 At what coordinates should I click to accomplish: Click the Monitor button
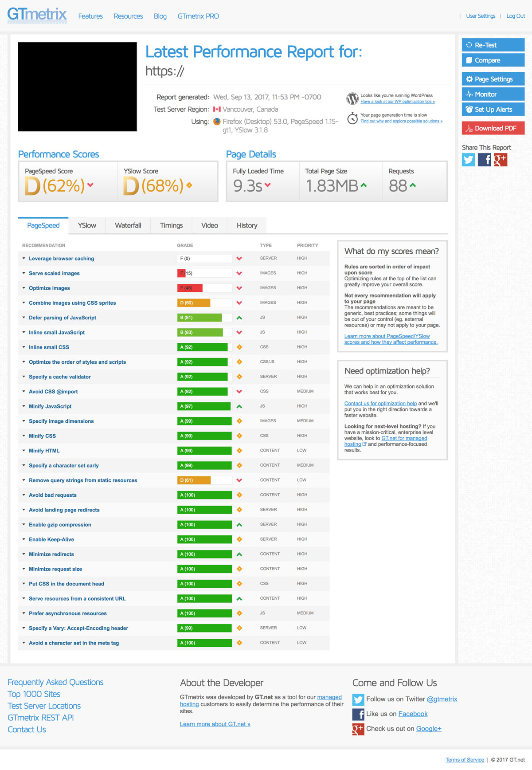(493, 94)
